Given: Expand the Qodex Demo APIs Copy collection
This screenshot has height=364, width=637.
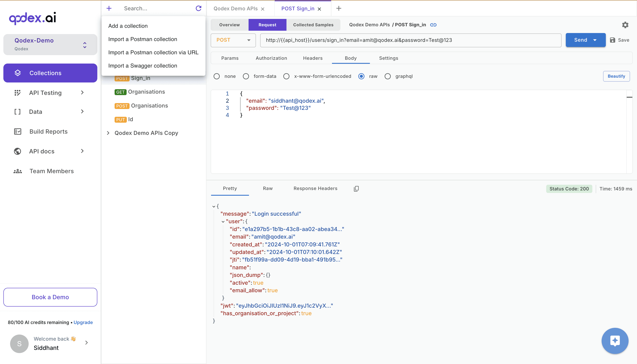Looking at the screenshot, I should click(108, 133).
